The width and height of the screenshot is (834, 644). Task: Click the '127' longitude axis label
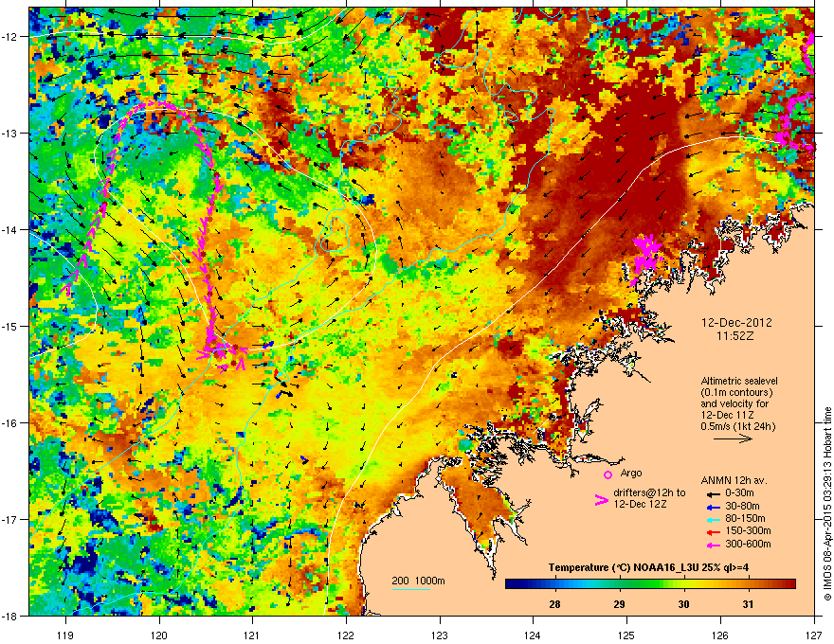tap(814, 635)
